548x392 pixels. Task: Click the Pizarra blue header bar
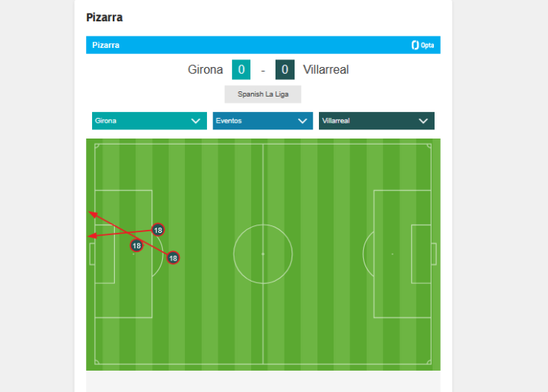click(x=263, y=45)
